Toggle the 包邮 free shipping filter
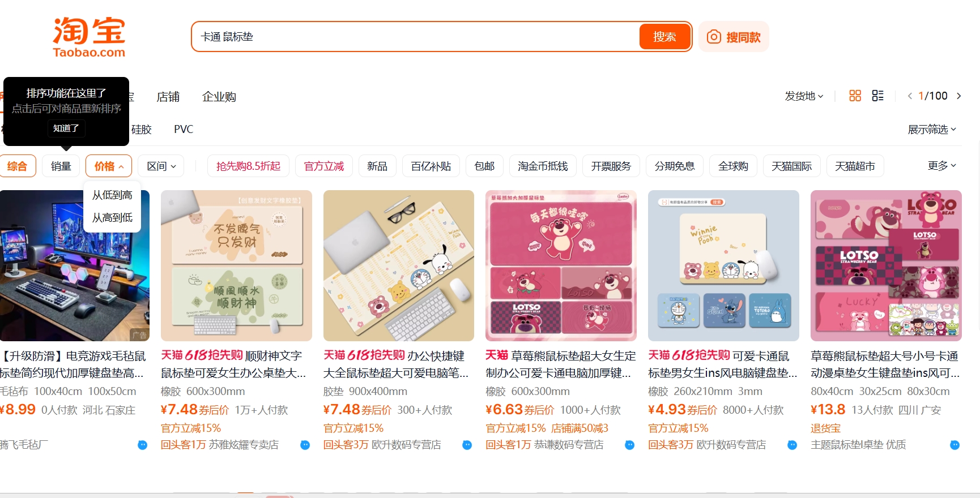980x498 pixels. 484,166
